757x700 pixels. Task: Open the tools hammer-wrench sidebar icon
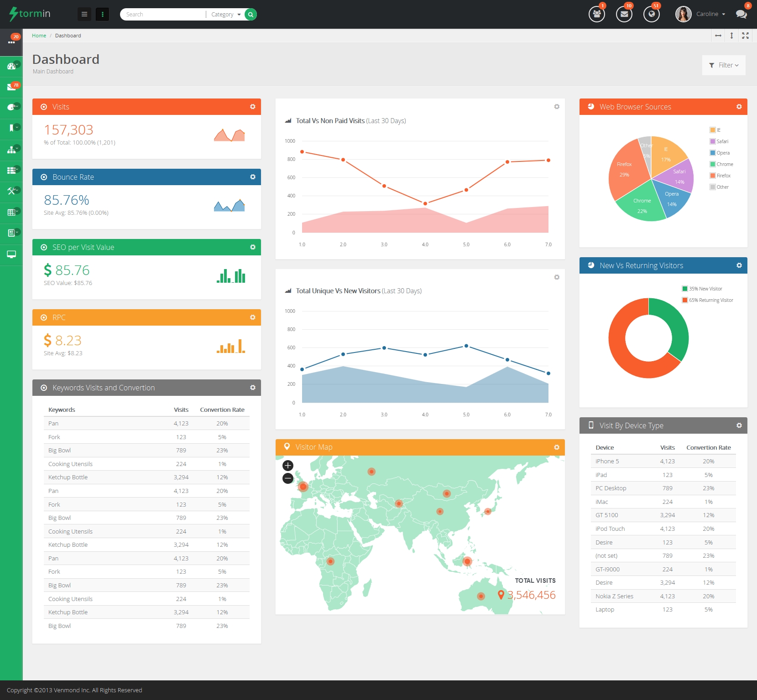11,191
